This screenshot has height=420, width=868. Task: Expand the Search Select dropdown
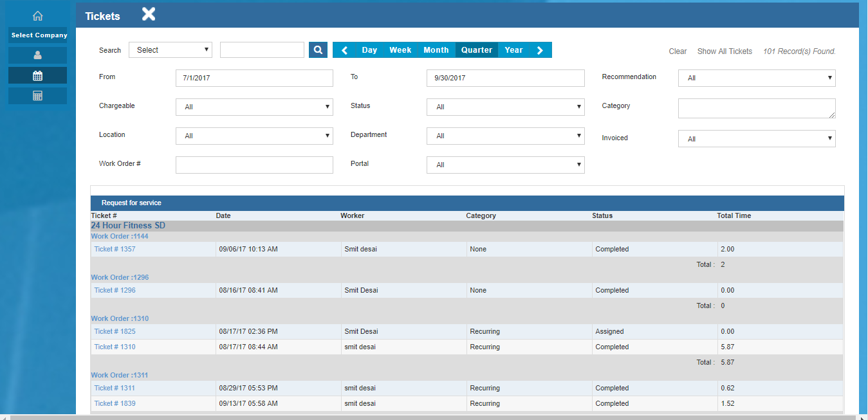tap(171, 50)
